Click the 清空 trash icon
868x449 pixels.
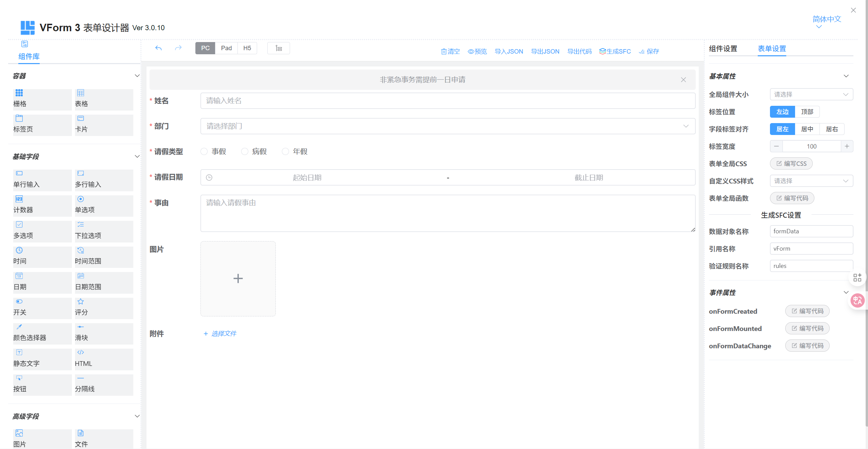pos(444,52)
